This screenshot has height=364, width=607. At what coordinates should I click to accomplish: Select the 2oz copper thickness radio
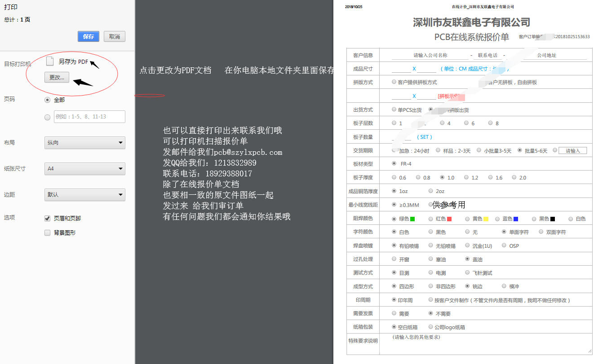(x=431, y=191)
